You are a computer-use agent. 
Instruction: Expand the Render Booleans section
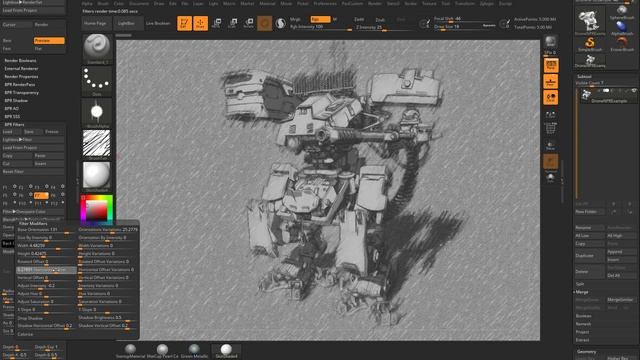pos(20,60)
